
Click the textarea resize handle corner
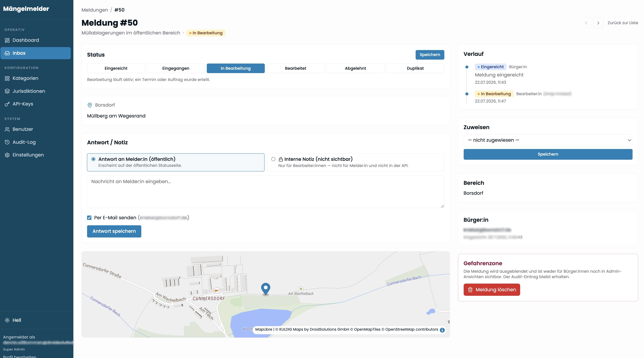[442, 206]
